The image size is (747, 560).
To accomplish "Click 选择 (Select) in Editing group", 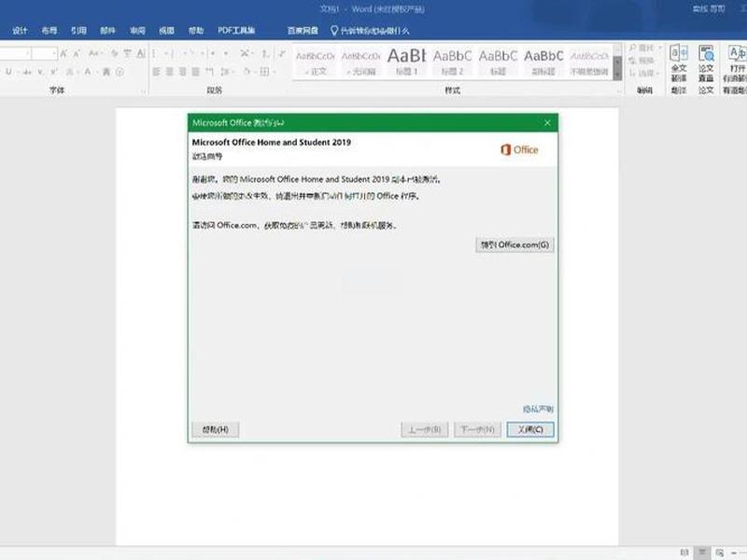I will [x=643, y=74].
